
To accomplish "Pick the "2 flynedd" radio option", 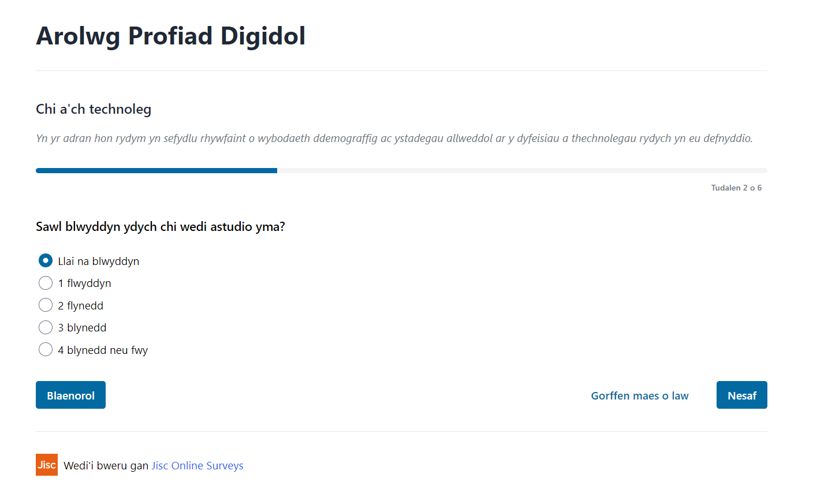I will (x=46, y=305).
